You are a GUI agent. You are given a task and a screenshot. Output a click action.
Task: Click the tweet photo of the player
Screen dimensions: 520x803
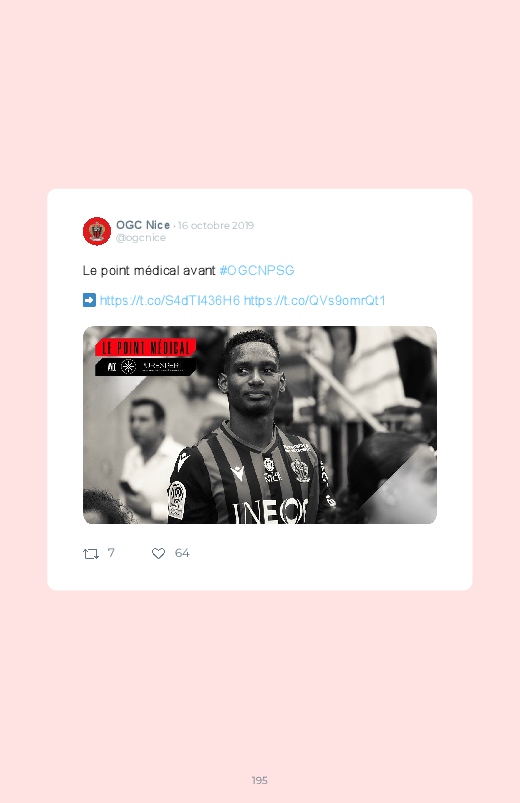260,425
